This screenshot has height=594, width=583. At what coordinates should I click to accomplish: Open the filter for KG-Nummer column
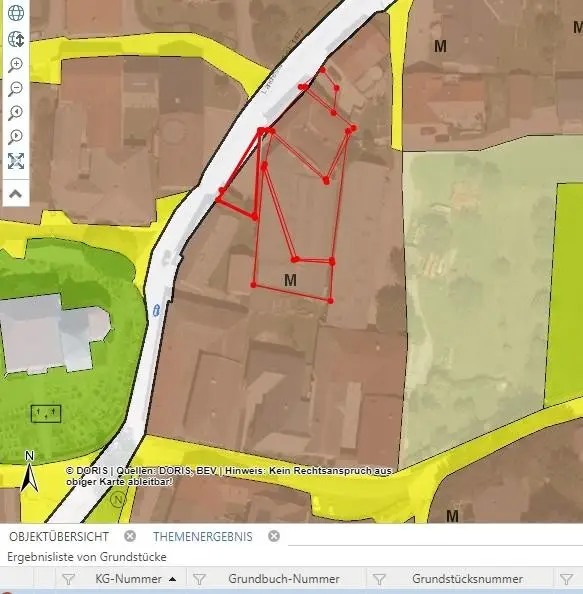pos(68,579)
